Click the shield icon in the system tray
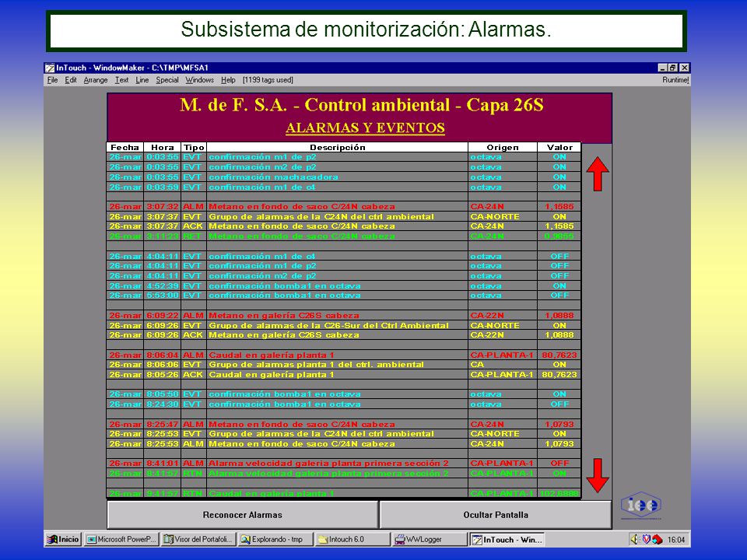This screenshot has width=747, height=560. click(646, 539)
